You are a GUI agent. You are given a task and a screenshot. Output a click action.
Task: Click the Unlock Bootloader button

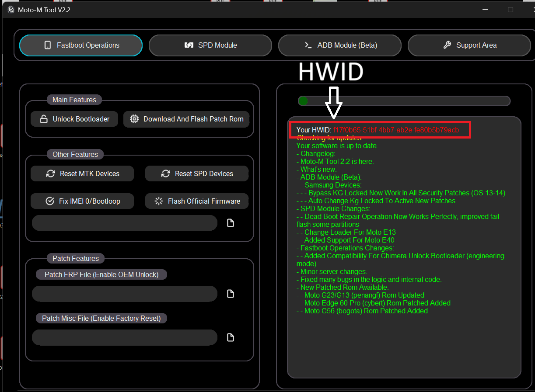74,119
